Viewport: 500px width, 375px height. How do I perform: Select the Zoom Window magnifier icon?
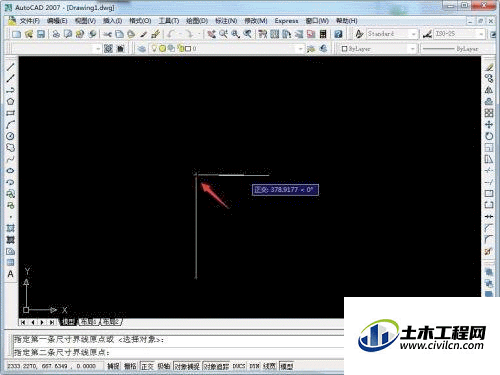(236, 34)
